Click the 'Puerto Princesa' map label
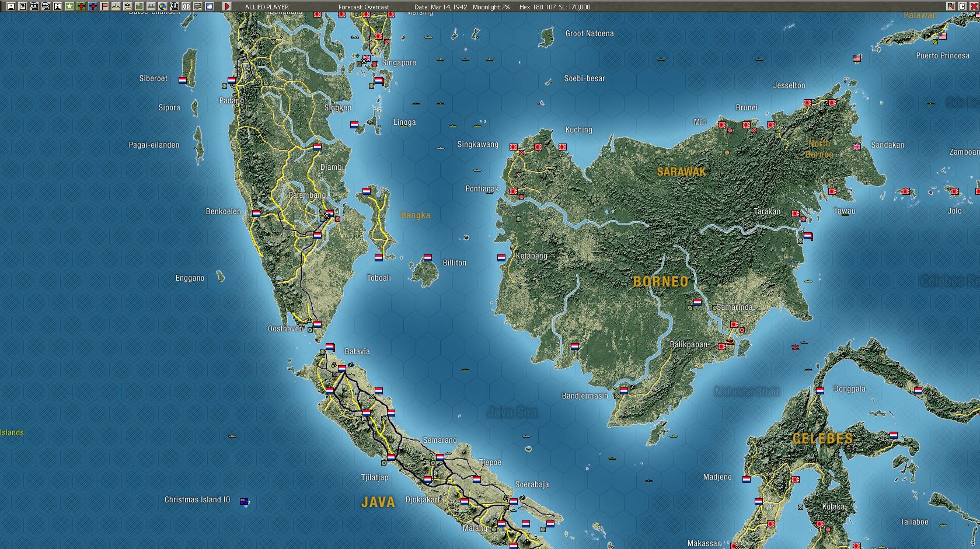The image size is (980, 549). [943, 55]
